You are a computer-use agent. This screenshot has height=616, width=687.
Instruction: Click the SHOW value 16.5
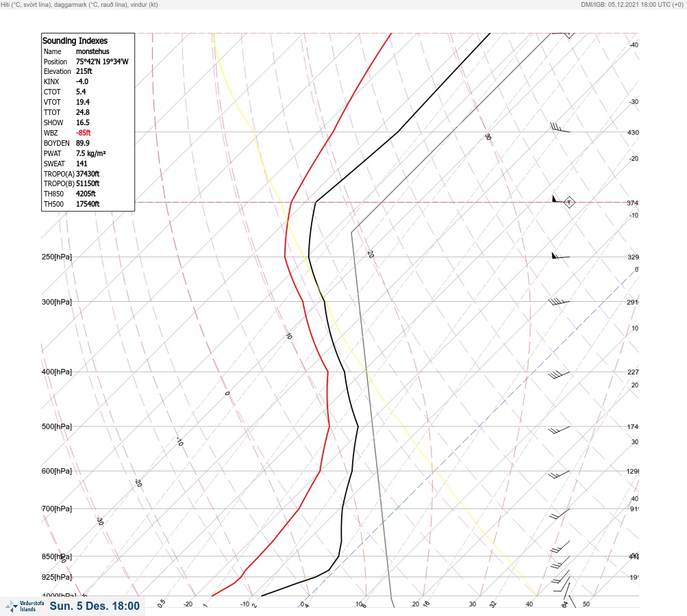click(83, 123)
